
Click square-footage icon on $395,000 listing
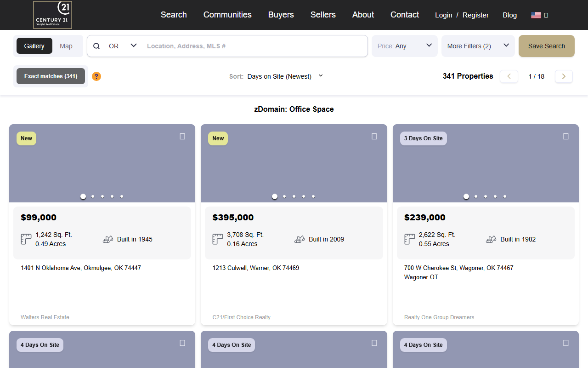[218, 239]
